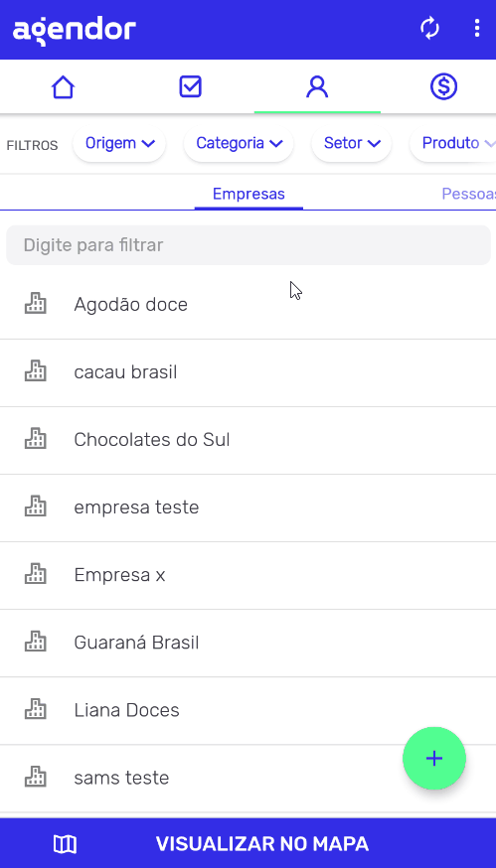Switch to the Pessoas tab
496x868 pixels.
click(x=468, y=194)
